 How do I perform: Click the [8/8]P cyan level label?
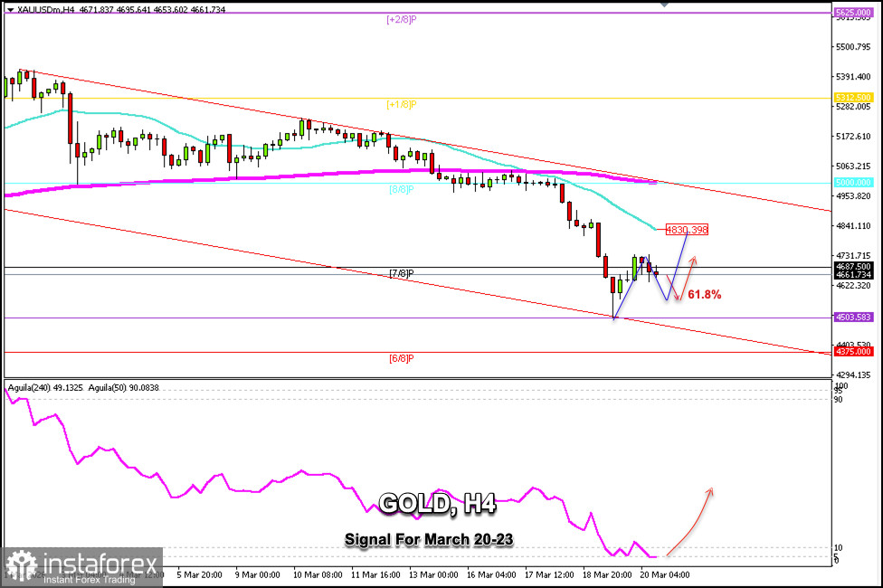click(x=402, y=189)
